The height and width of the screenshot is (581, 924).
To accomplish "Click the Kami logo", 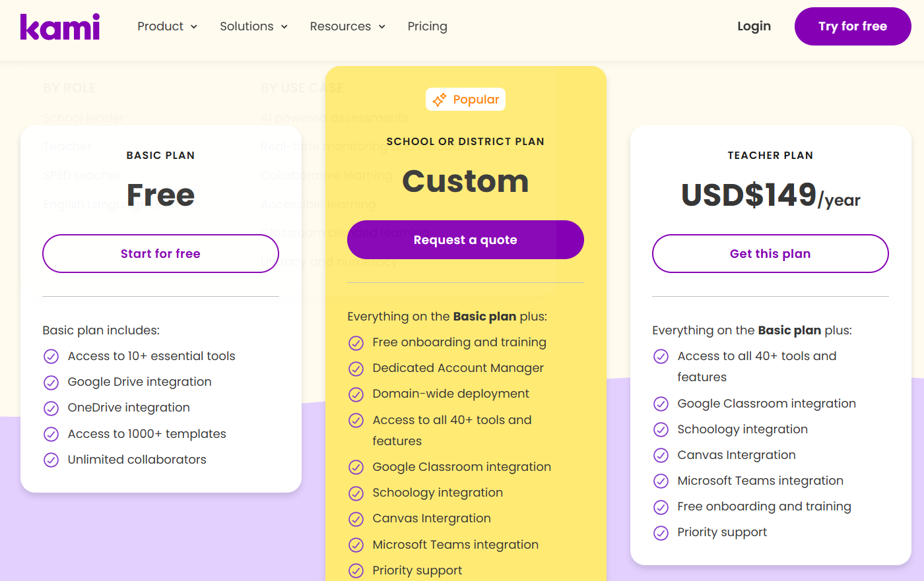I will [x=60, y=26].
